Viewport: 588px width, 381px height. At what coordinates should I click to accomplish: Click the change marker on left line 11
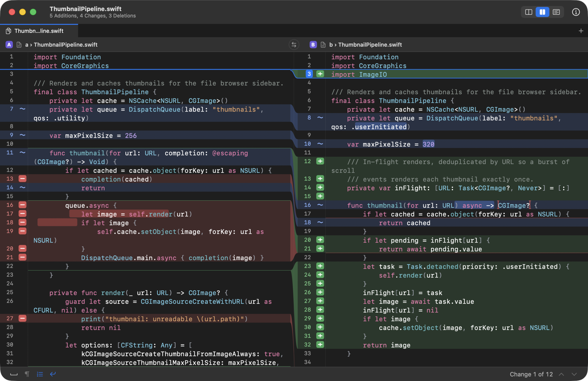pyautogui.click(x=22, y=153)
